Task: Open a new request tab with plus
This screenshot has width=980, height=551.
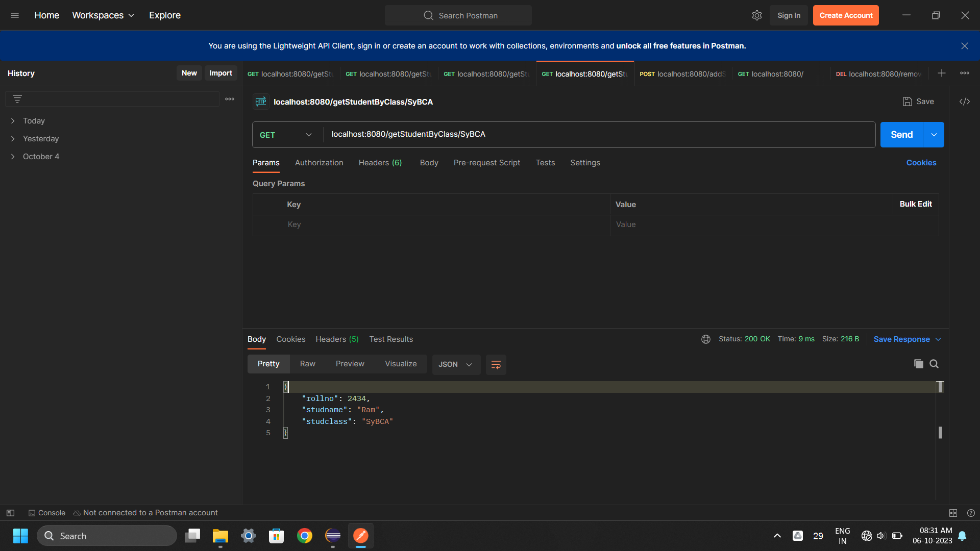Action: click(x=941, y=73)
